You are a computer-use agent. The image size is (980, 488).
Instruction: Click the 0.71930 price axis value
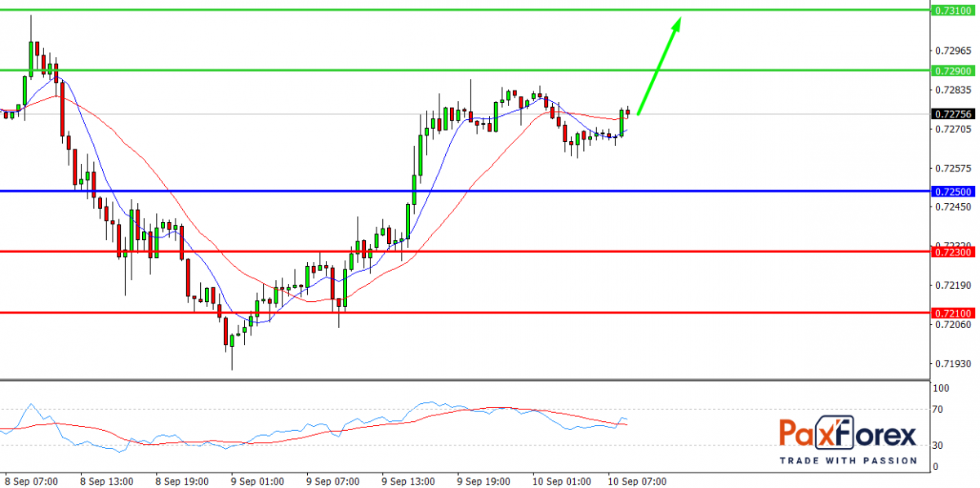[x=954, y=364]
